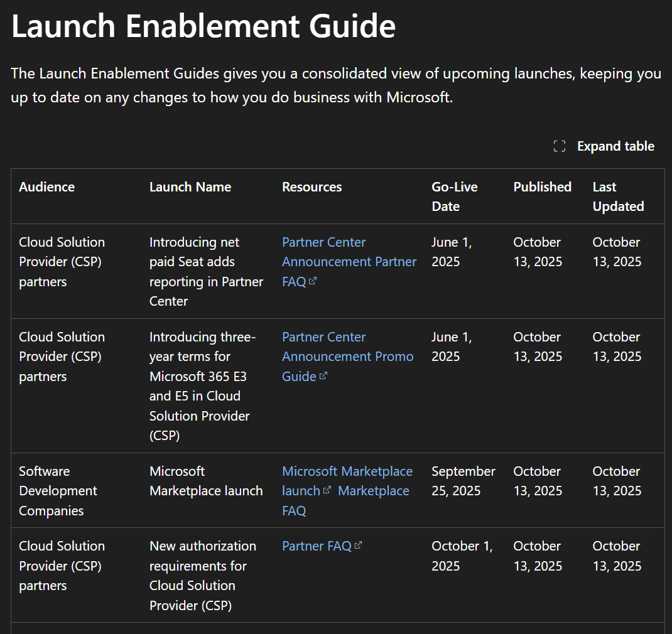Select 'New authorization requirements for Cloud Solution Provider' cell
Image resolution: width=672 pixels, height=634 pixels.
tap(203, 576)
